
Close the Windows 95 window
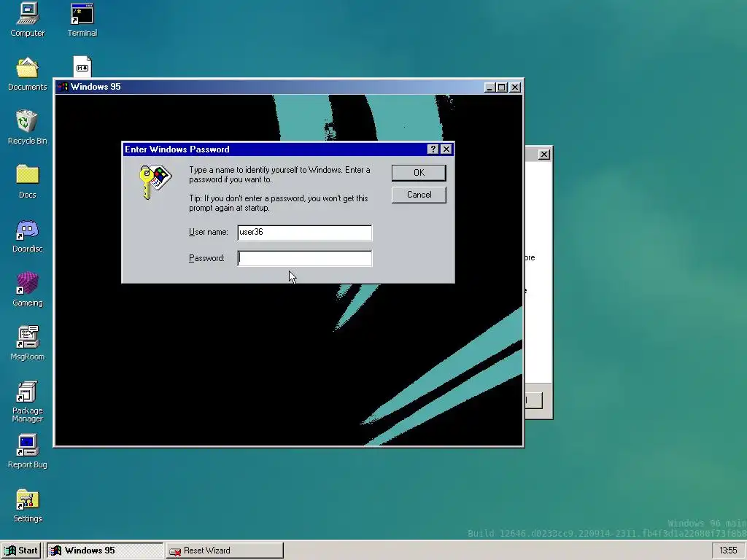coord(515,87)
